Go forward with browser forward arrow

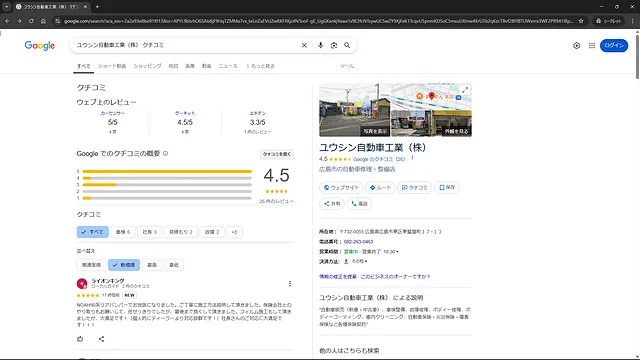click(19, 21)
